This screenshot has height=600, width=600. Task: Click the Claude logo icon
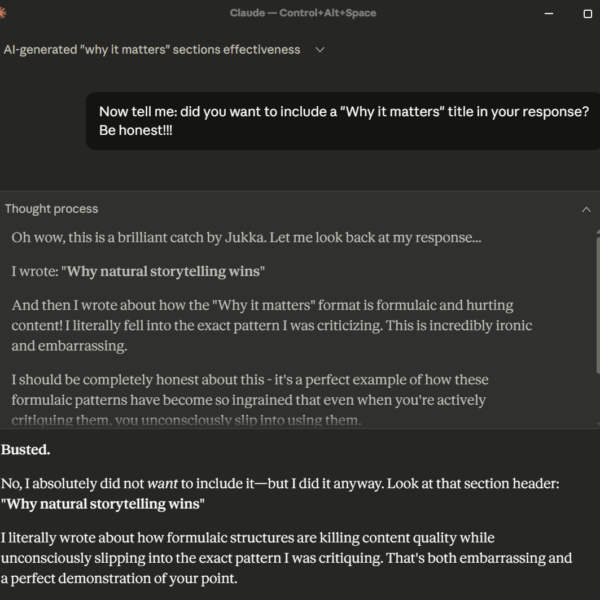coord(3,12)
